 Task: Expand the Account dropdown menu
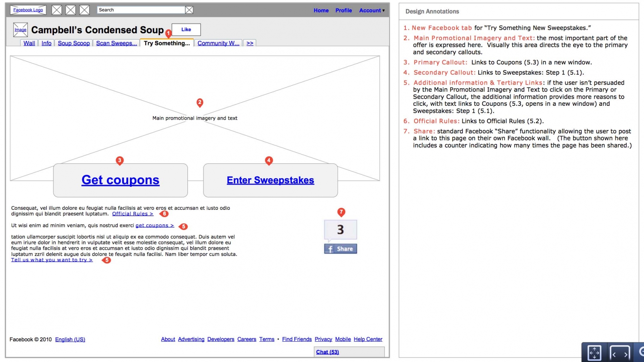[372, 10]
